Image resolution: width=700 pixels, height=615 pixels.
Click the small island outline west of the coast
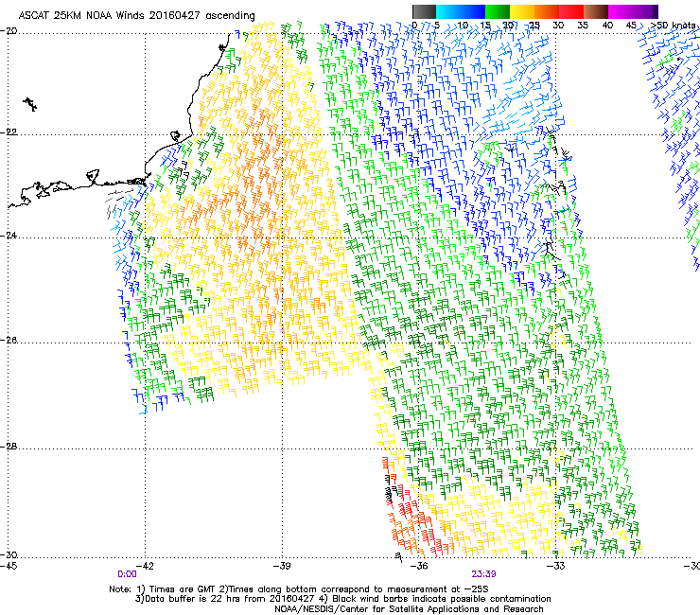point(30,104)
